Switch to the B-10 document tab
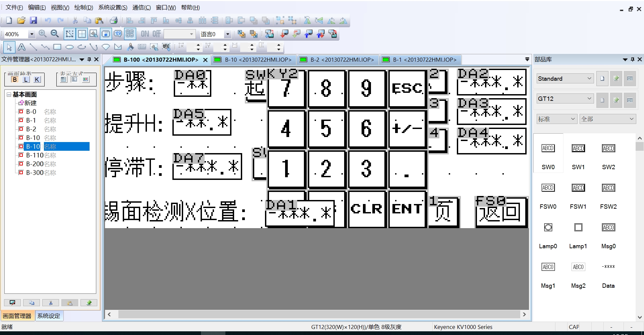Image resolution: width=644 pixels, height=335 pixels. click(254, 60)
